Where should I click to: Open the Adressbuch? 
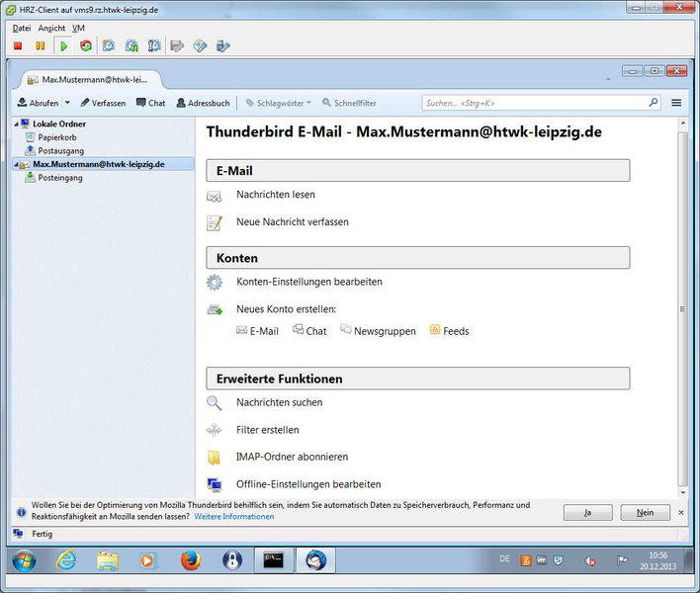pos(203,103)
